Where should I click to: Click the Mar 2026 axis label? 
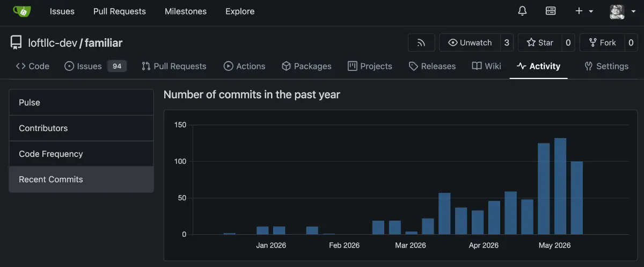tap(411, 246)
